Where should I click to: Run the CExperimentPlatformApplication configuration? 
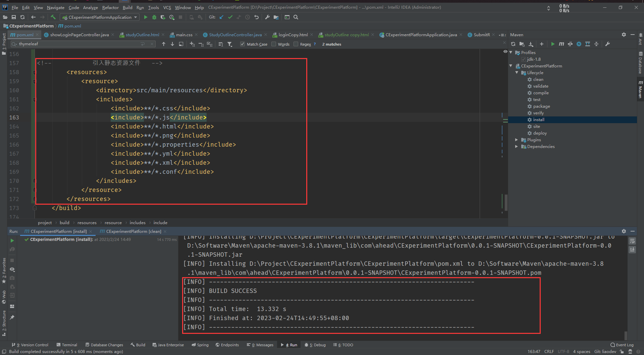pyautogui.click(x=146, y=17)
